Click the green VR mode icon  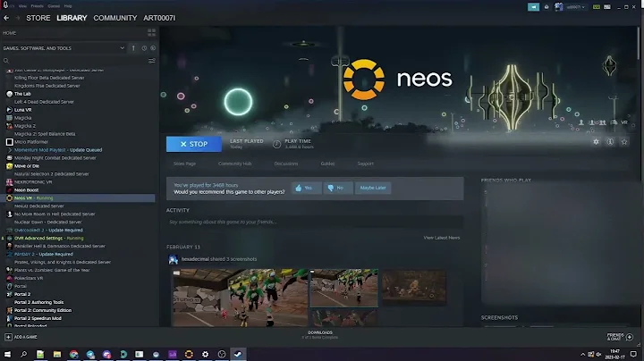(x=597, y=7)
